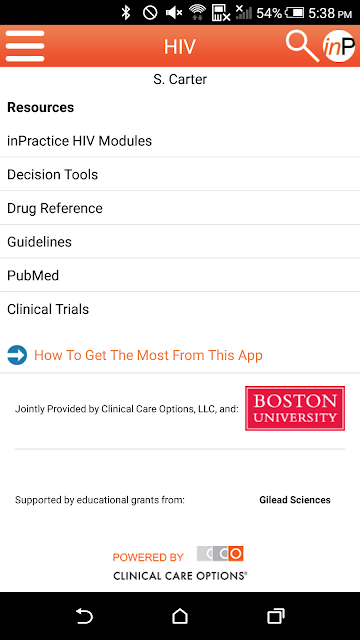Open inPractice HIV Modules

pyautogui.click(x=180, y=141)
